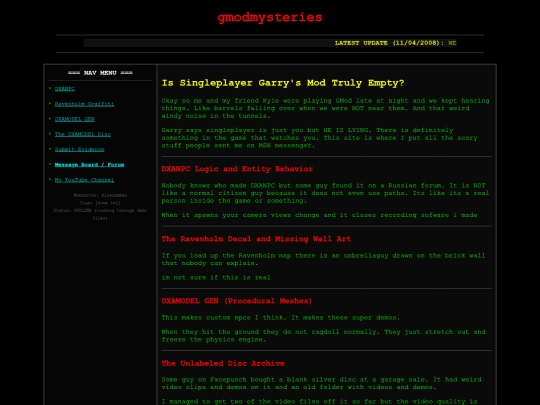Click paragraph starting 'Nobody knows who made DXANPC'
The width and height of the screenshot is (540, 405).
point(325,193)
